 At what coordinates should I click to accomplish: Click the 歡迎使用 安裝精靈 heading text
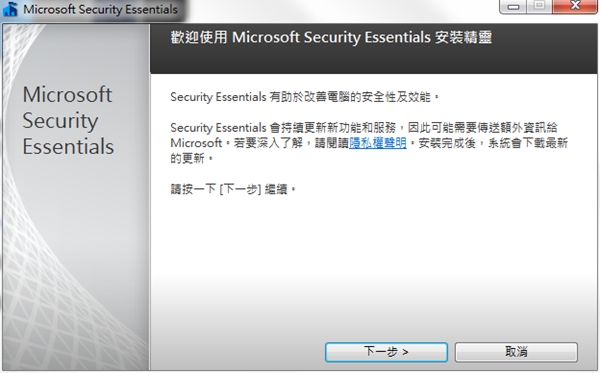pos(331,37)
